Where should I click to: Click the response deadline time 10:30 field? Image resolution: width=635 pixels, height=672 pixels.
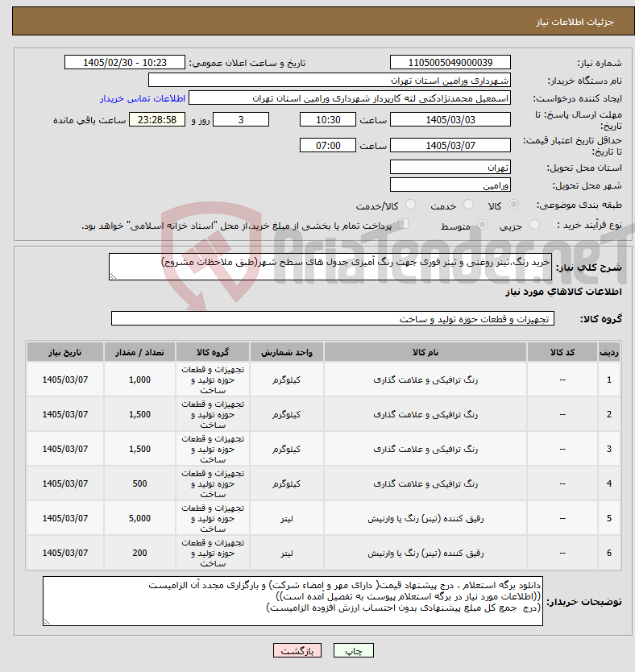pos(328,119)
